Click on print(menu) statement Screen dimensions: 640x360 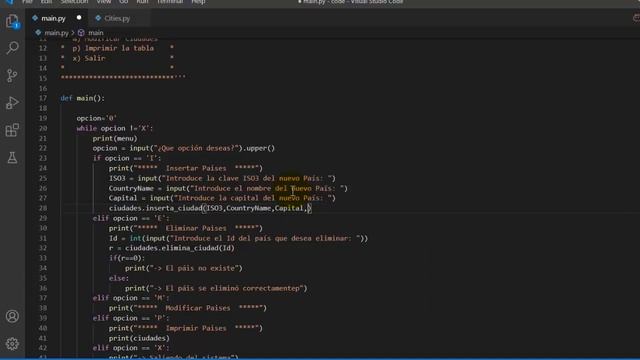click(115, 138)
